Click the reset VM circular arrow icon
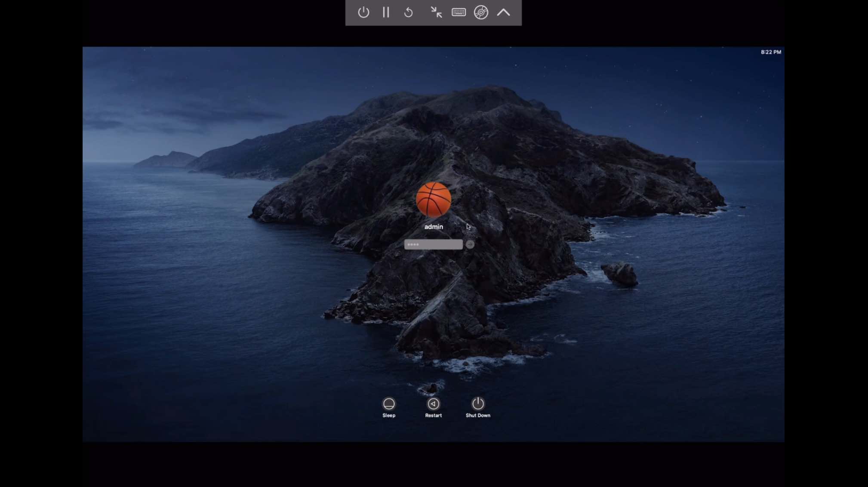The height and width of the screenshot is (487, 868). tap(409, 12)
